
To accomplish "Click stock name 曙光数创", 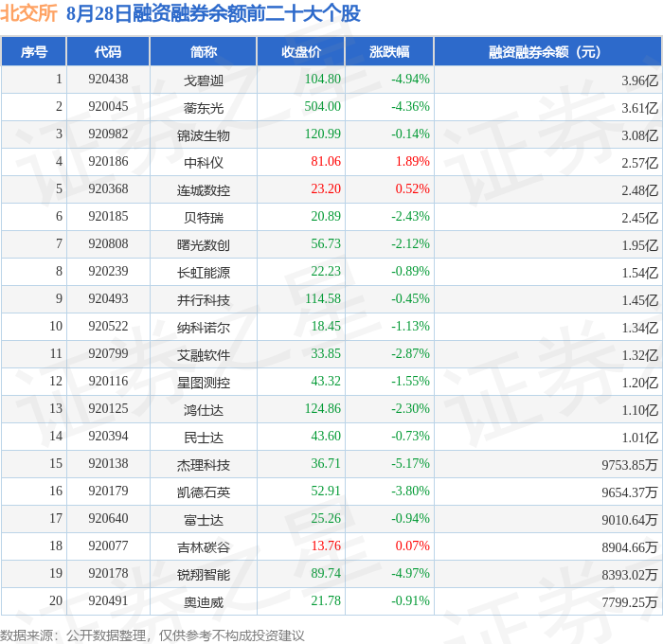I will coord(204,245).
